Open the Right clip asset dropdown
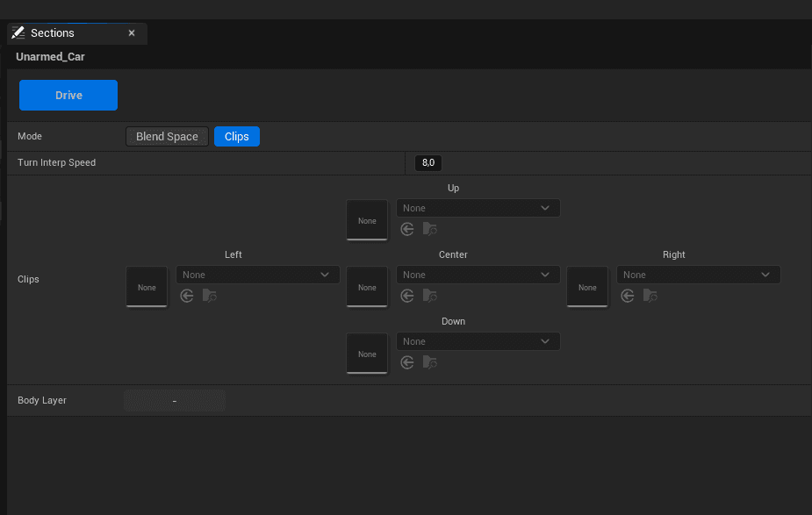The width and height of the screenshot is (812, 515). [x=699, y=275]
